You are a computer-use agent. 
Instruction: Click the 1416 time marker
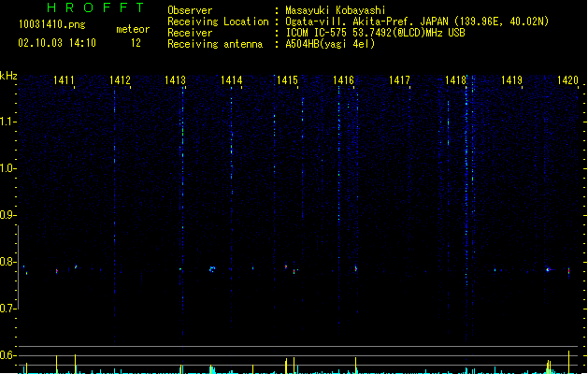pos(343,80)
